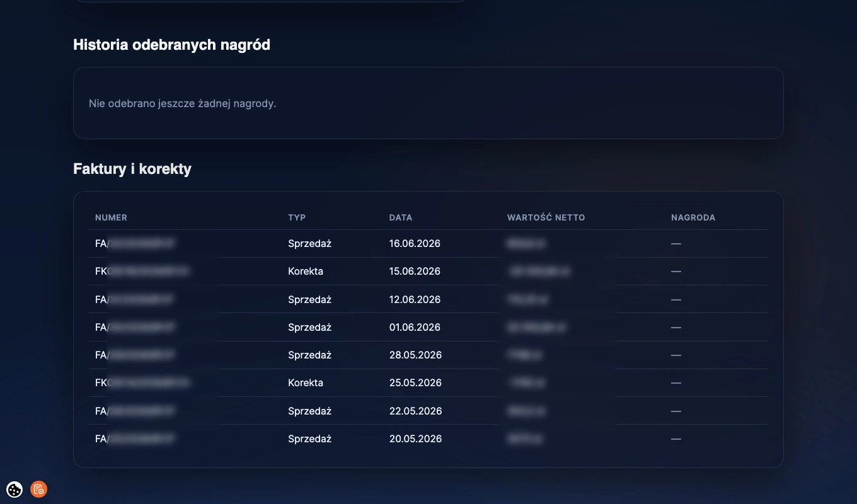Click Sprzedaż in the 16.06.2026 row
The image size is (857, 504).
(309, 244)
